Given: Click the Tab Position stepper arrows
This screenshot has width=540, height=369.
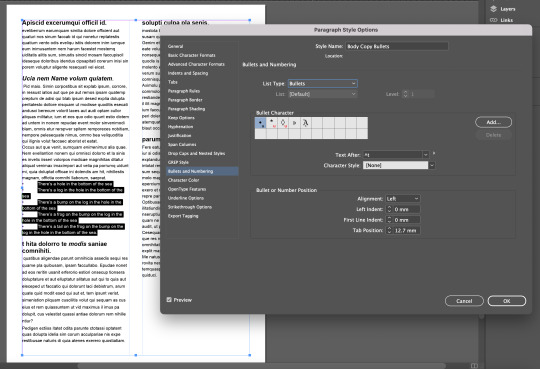Looking at the screenshot, I should (x=389, y=230).
